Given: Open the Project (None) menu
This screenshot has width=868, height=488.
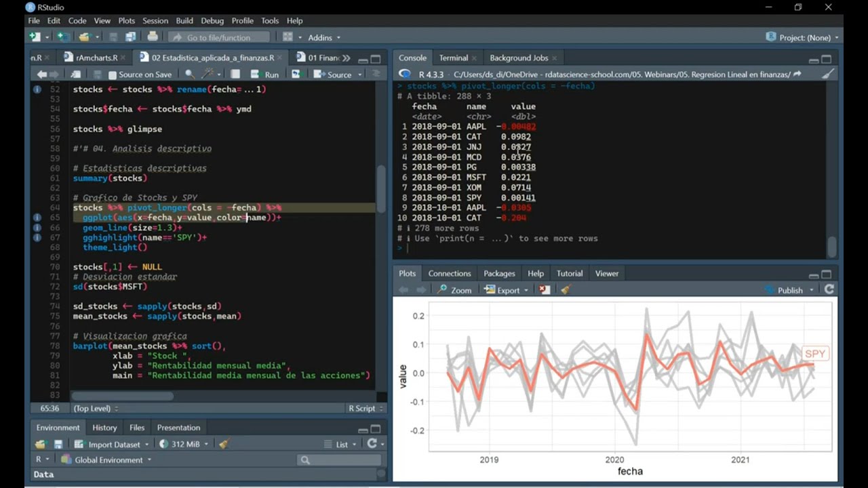Looking at the screenshot, I should (x=802, y=37).
